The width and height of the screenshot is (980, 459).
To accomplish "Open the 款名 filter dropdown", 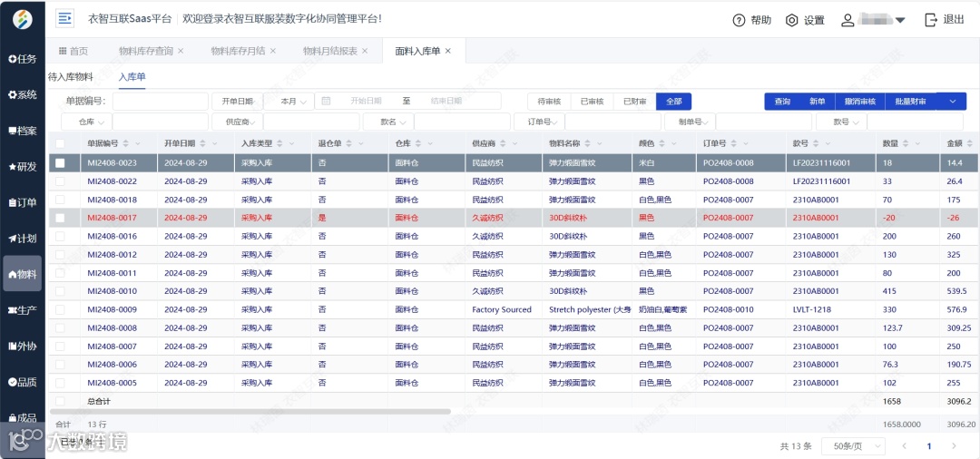I will coord(388,122).
